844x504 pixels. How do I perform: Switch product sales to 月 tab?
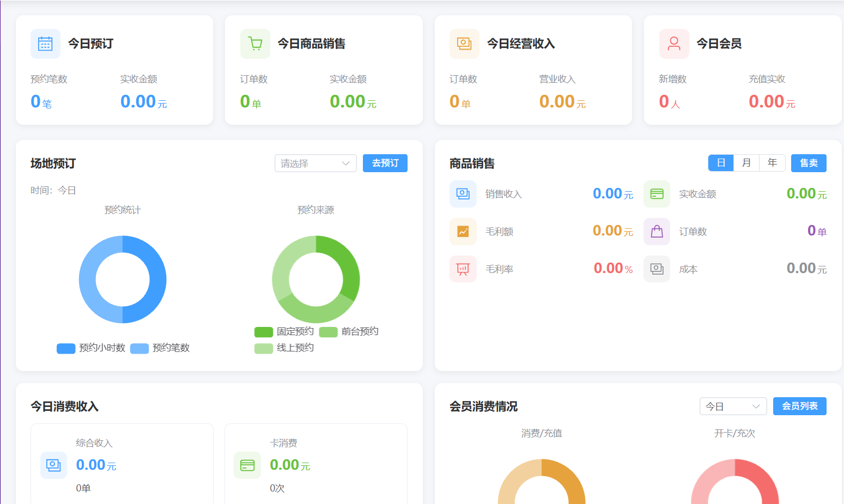pyautogui.click(x=746, y=163)
